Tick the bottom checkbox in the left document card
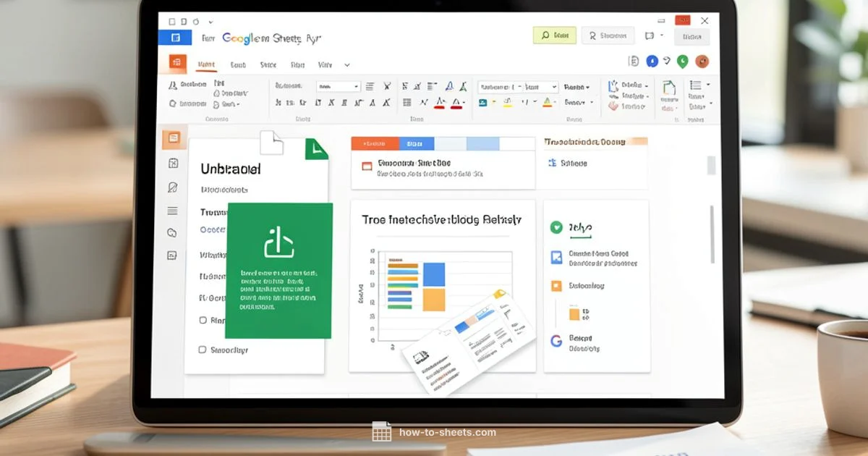Screen dimensions: 868x456 pyautogui.click(x=203, y=350)
